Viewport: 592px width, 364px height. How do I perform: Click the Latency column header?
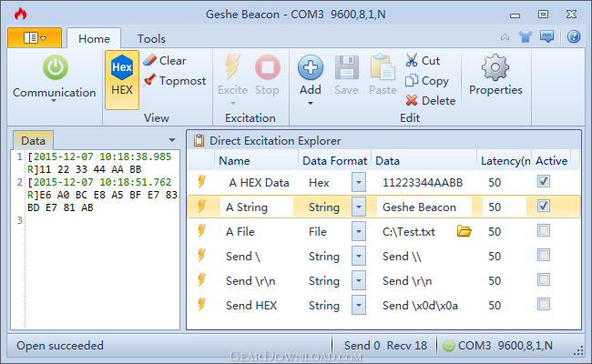(x=505, y=161)
